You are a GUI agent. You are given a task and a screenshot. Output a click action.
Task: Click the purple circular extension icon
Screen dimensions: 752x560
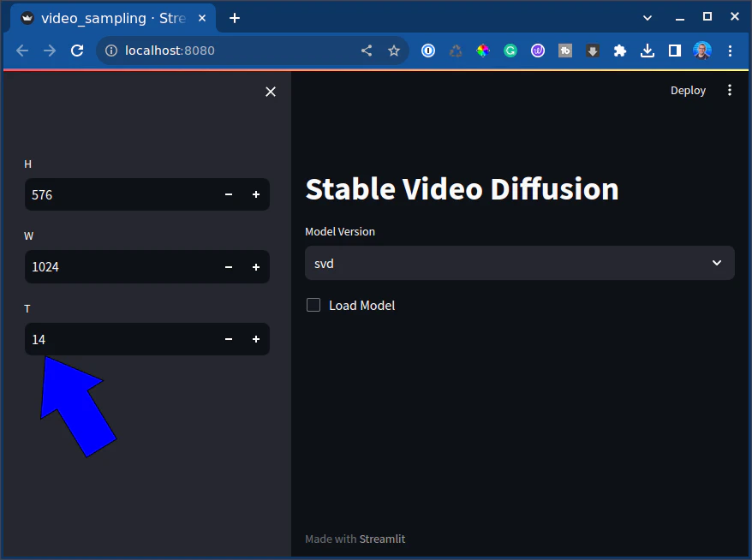coord(538,51)
